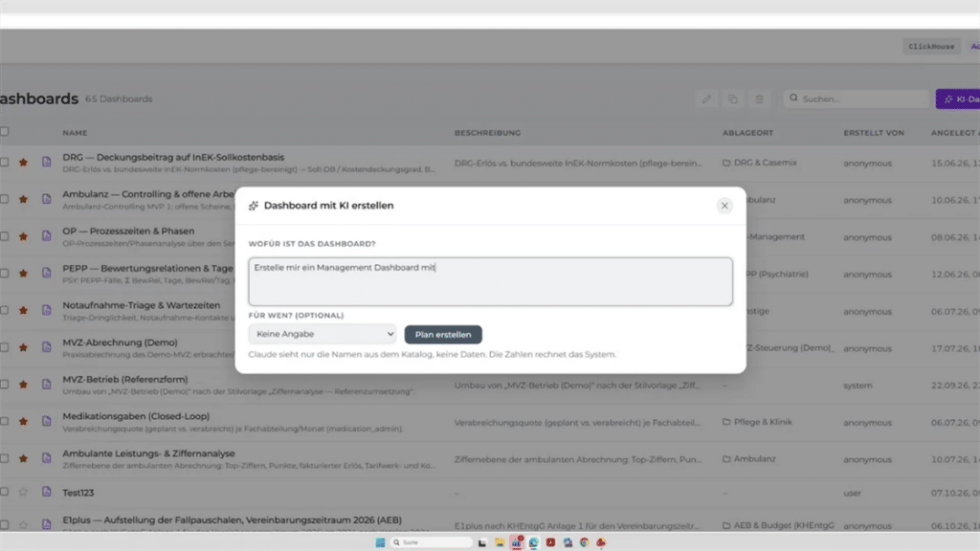
Task: Open the Test123 dashboard
Action: (x=78, y=493)
